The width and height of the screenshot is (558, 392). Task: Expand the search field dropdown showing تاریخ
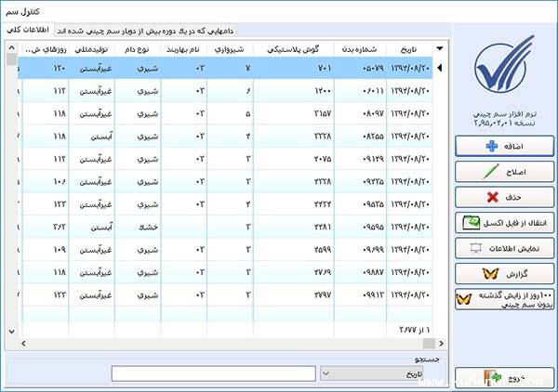coord(327,373)
